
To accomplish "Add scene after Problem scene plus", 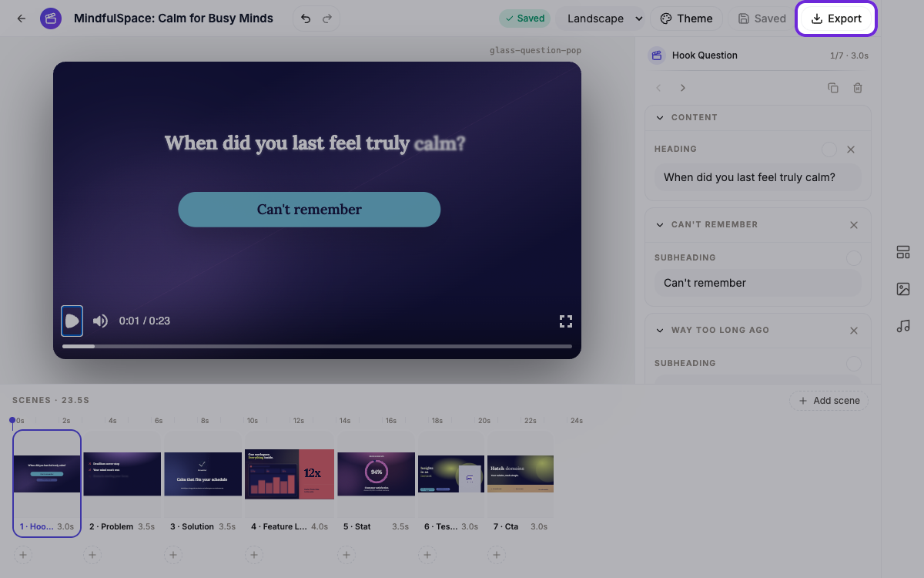I will click(92, 555).
